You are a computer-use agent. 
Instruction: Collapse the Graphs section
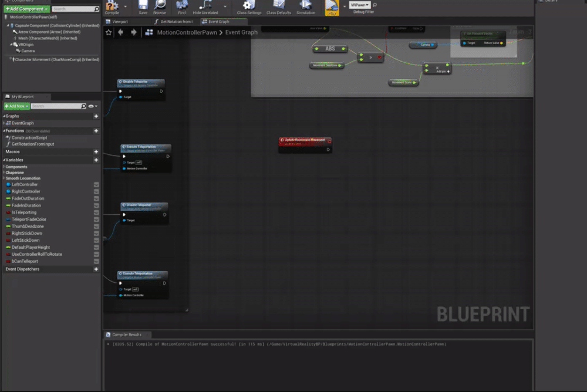pos(4,116)
